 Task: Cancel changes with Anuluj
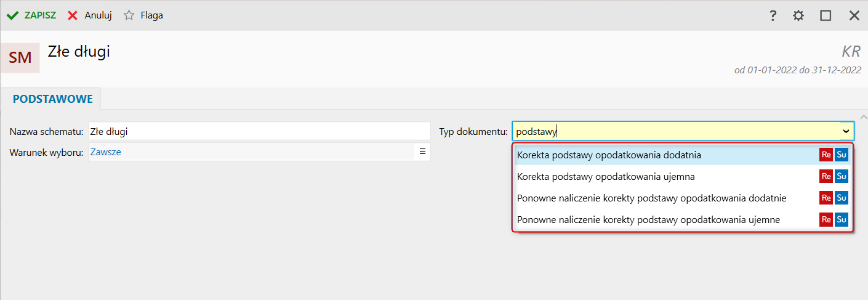tap(90, 15)
